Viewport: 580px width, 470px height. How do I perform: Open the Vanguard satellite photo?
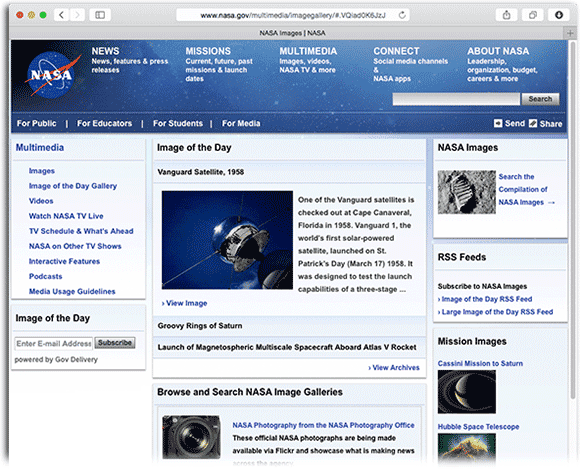pyautogui.click(x=227, y=240)
